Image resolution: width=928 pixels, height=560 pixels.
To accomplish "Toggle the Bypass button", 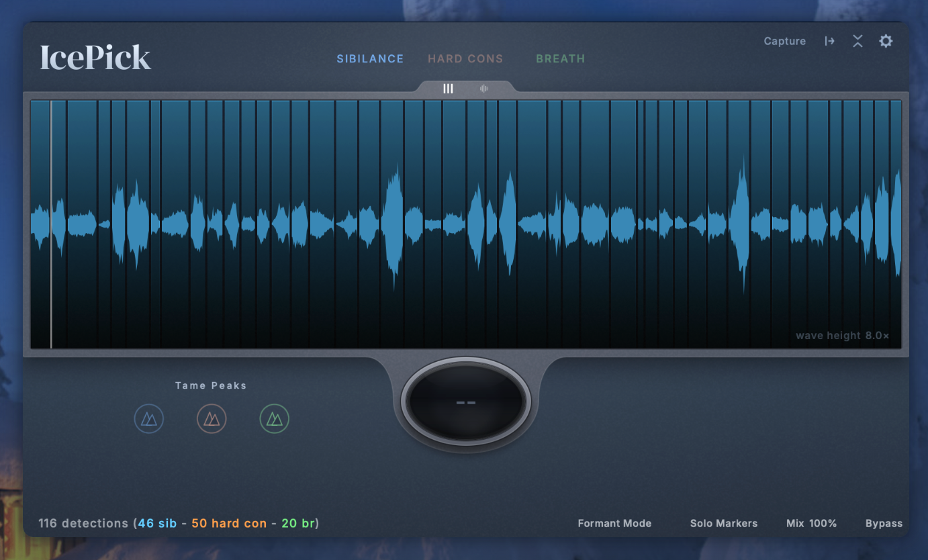I will click(884, 523).
